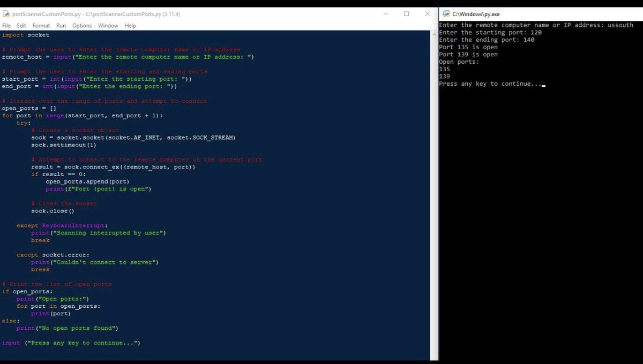Image resolution: width=643 pixels, height=364 pixels.
Task: Open the Options menu in IDLE
Action: point(82,25)
